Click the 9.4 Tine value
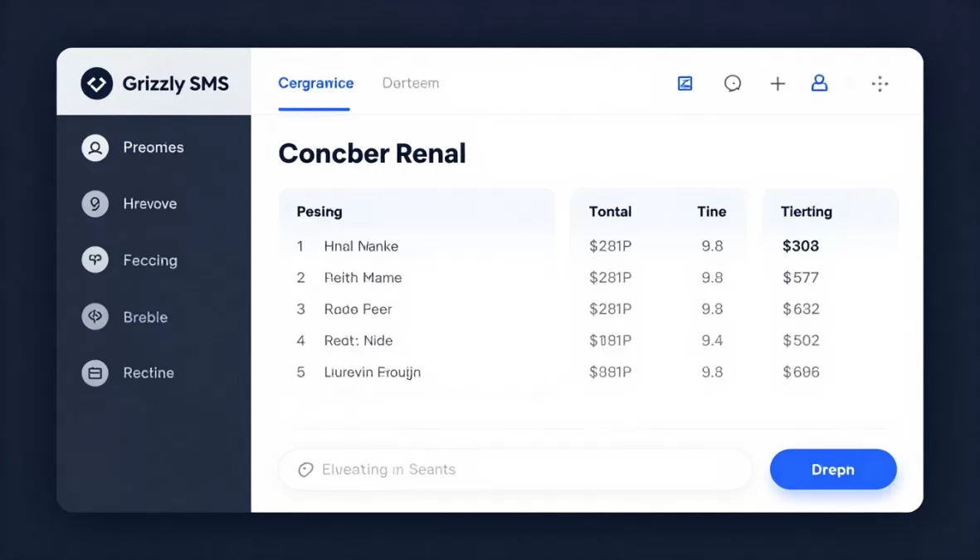The width and height of the screenshot is (980, 560). point(712,341)
